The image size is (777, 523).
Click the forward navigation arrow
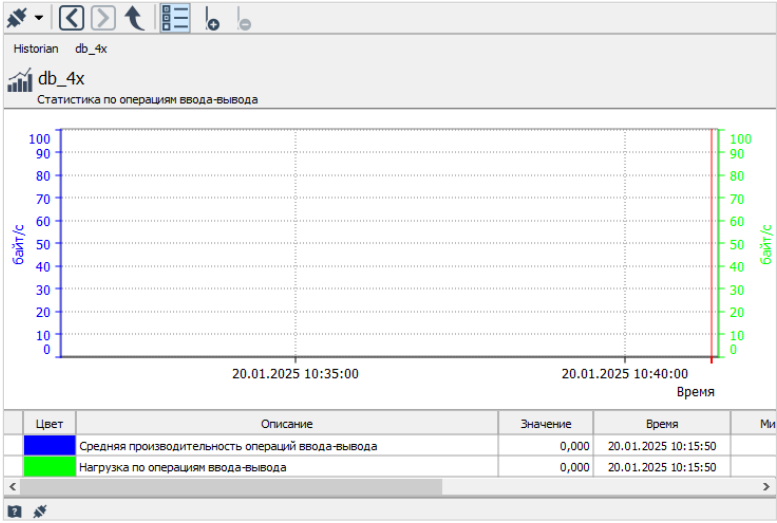(x=103, y=17)
